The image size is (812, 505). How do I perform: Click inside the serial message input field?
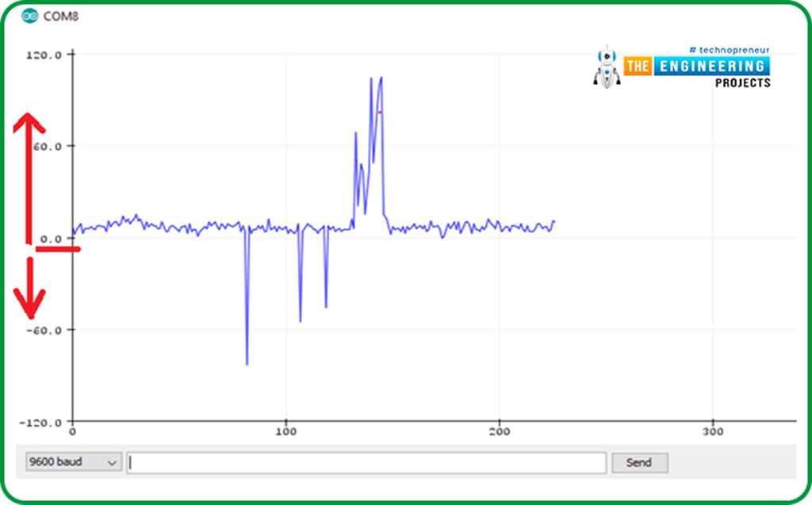365,462
